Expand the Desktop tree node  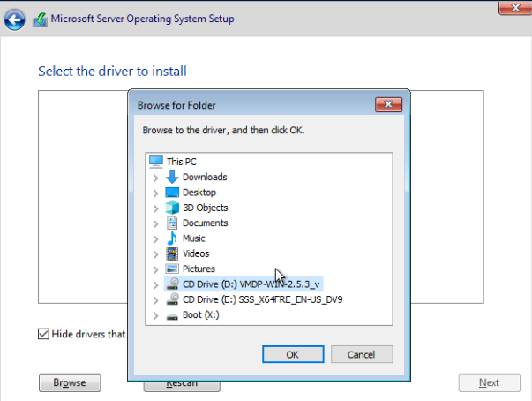pos(156,193)
